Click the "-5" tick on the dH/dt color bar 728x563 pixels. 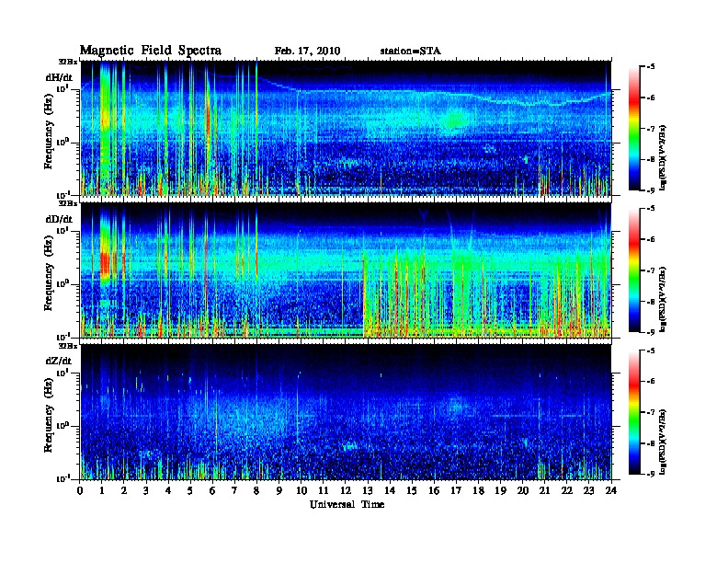pos(650,66)
